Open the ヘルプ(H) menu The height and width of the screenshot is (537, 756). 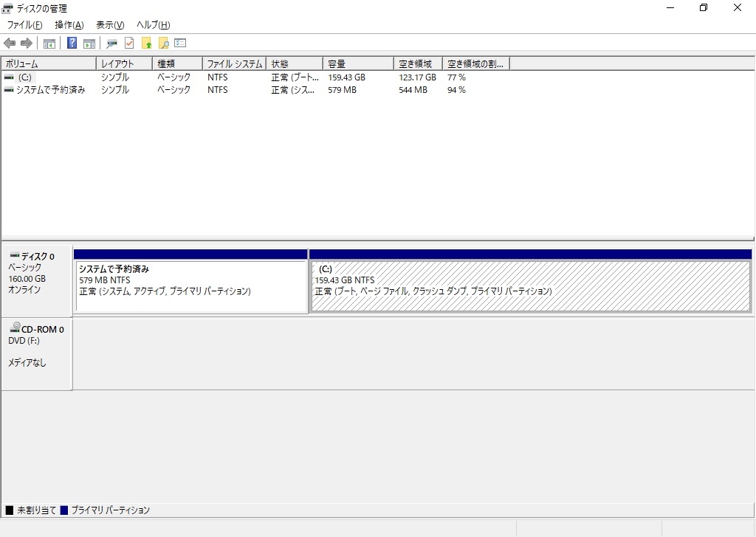pos(154,25)
